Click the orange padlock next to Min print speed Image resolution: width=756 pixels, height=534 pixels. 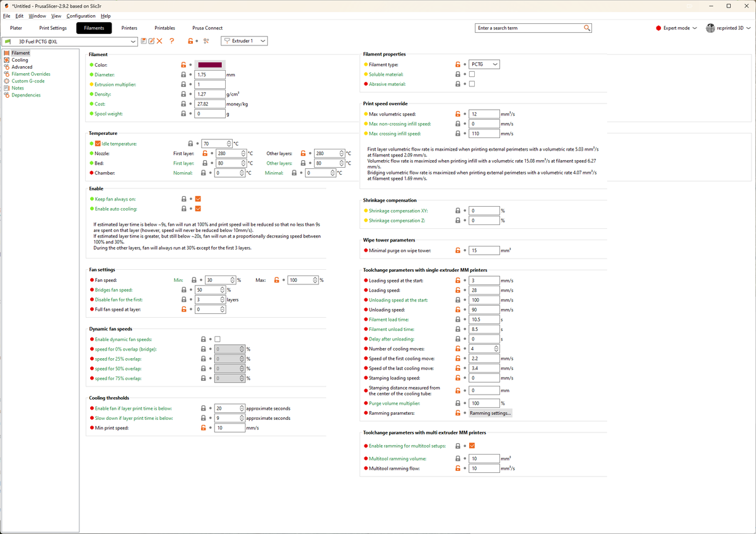[x=204, y=427]
